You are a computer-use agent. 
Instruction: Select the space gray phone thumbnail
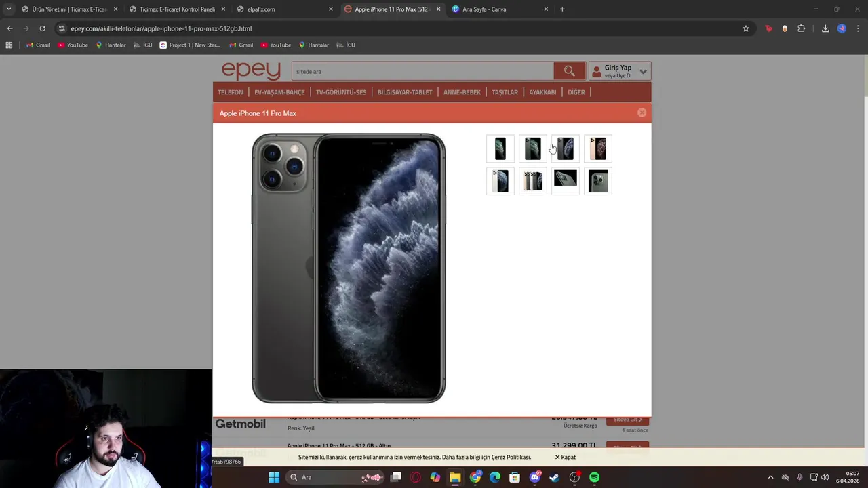pos(566,148)
